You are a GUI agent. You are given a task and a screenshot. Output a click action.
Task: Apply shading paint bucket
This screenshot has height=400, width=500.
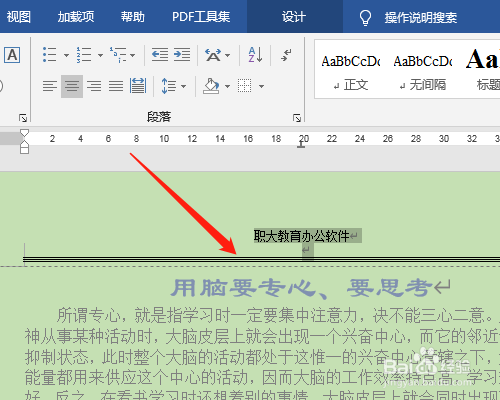pos(211,86)
